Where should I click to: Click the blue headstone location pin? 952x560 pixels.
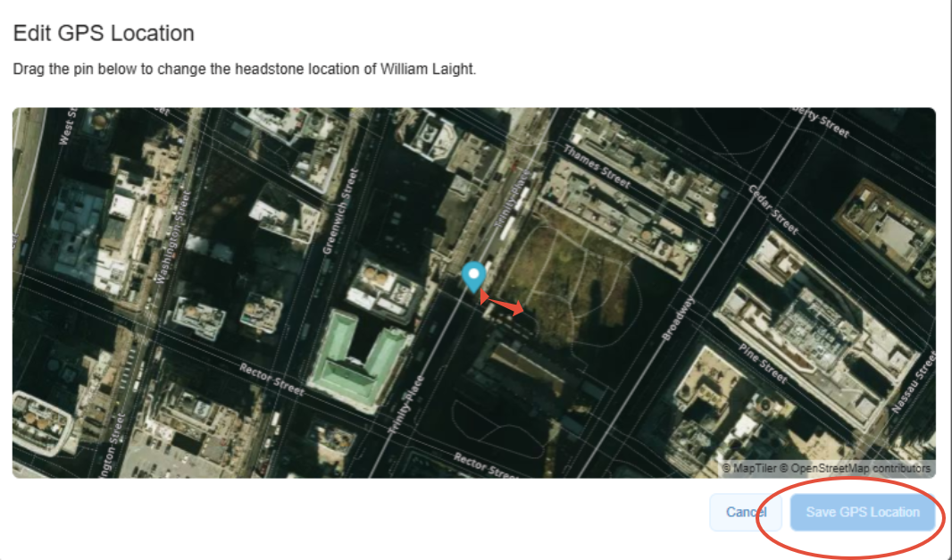(473, 277)
